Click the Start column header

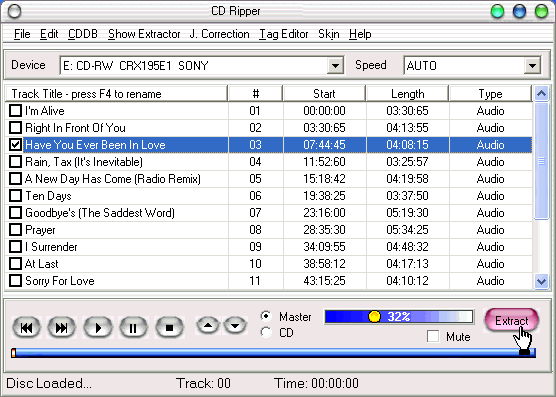[x=324, y=94]
